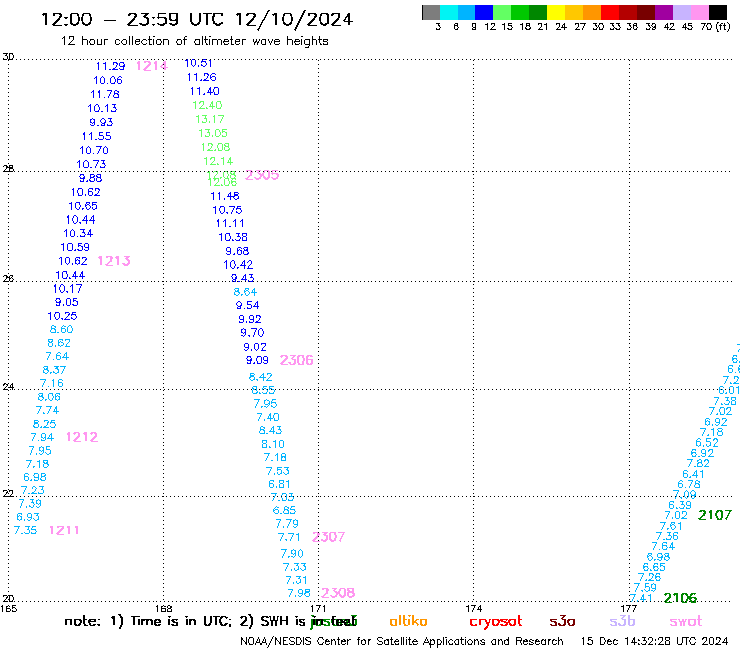Click the orange 'altika' satellite legend label

pyautogui.click(x=408, y=621)
